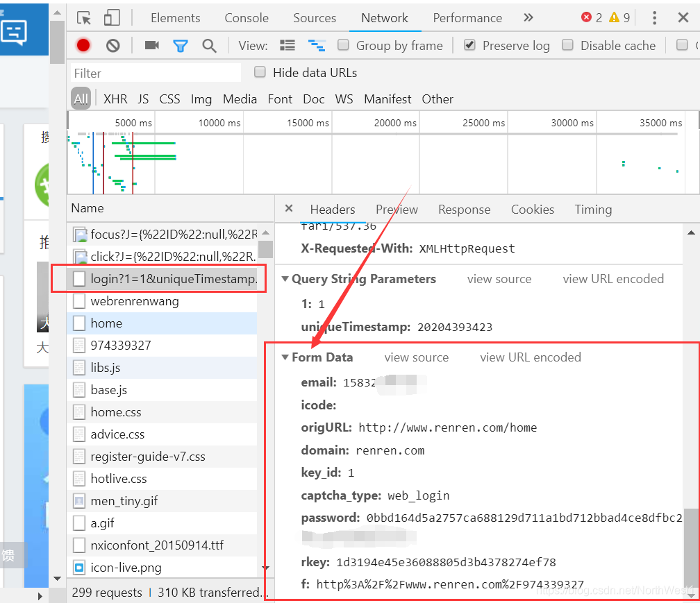Click the red error count icon
Screen dimensions: 700x603
tap(586, 17)
